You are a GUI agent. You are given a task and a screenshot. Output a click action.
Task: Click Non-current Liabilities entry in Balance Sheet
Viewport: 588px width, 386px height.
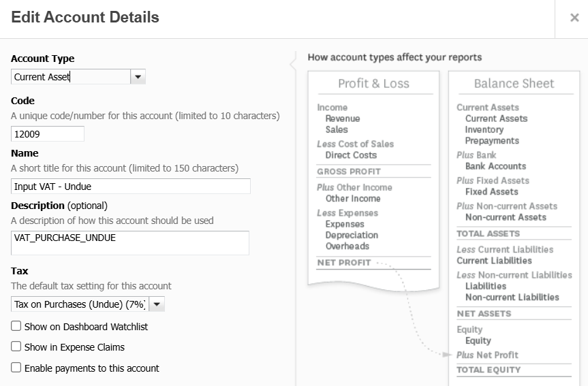coord(512,297)
